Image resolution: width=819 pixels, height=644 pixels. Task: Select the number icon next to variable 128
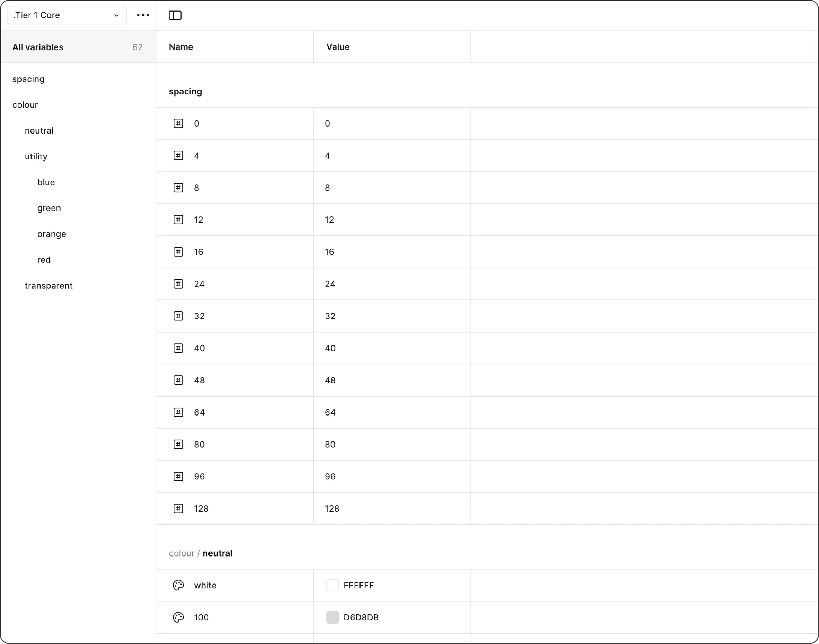[x=178, y=508]
